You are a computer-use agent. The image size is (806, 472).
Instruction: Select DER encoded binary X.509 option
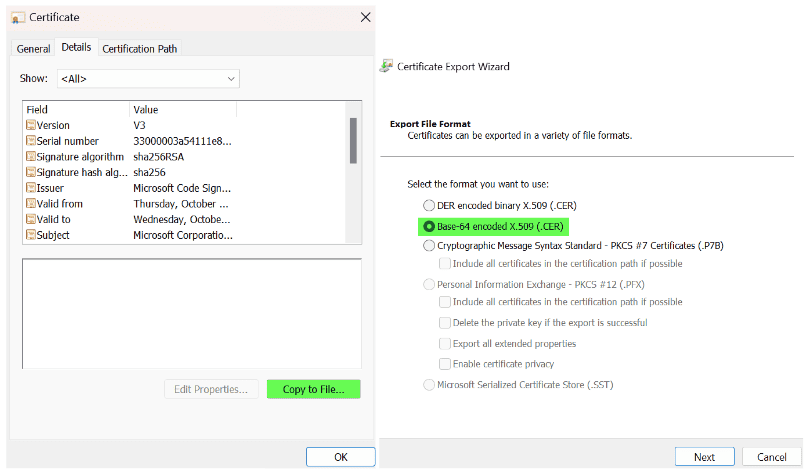429,206
